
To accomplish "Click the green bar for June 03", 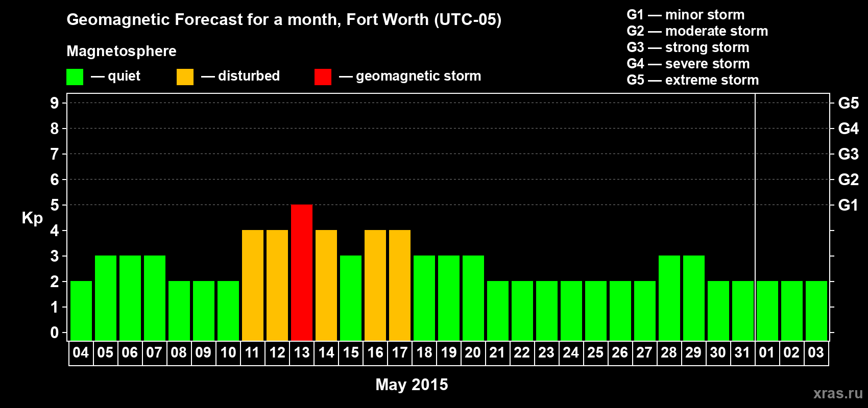I will 816,311.
